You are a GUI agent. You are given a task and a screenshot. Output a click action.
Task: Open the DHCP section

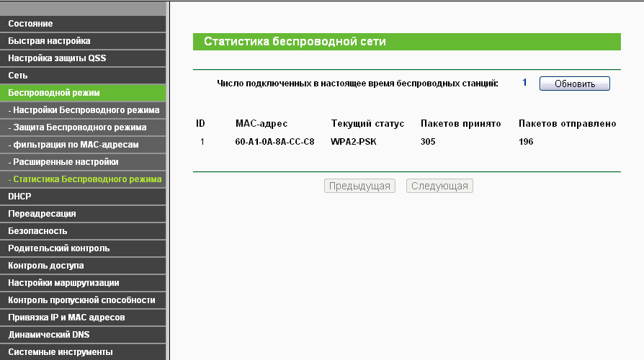coord(83,197)
